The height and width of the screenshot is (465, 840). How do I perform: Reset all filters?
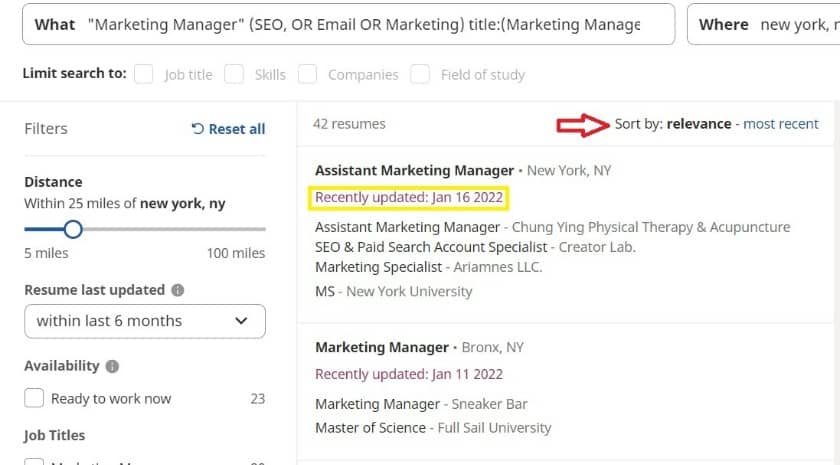228,129
